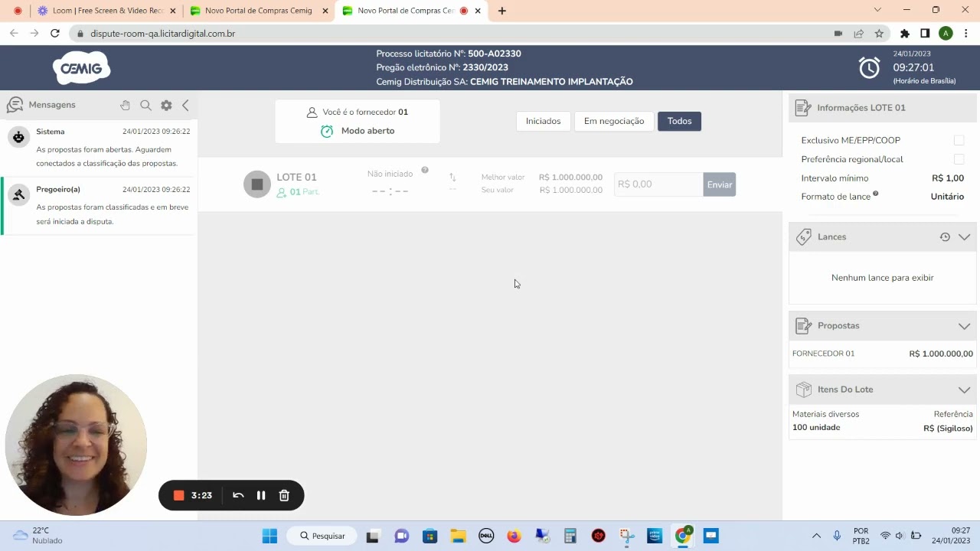The image size is (980, 551).
Task: Click the FORNECEDOR 01 proposal row
Action: [x=883, y=354]
